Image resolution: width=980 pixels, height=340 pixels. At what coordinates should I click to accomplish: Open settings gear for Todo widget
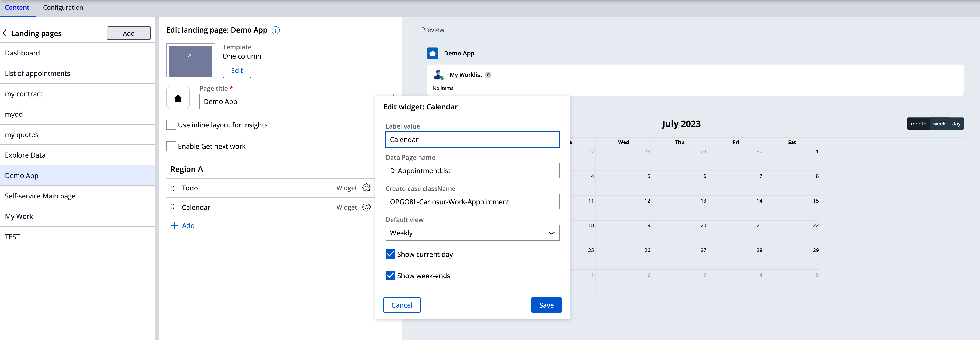366,188
